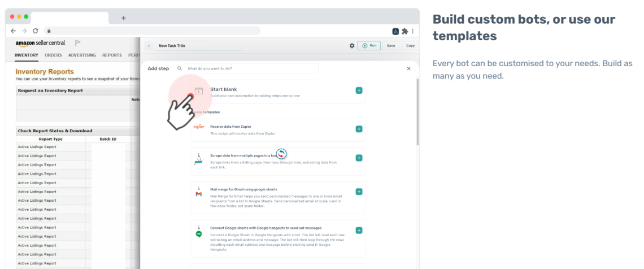
Task: Add the Scrape data from multiple pages template
Action: point(359,158)
